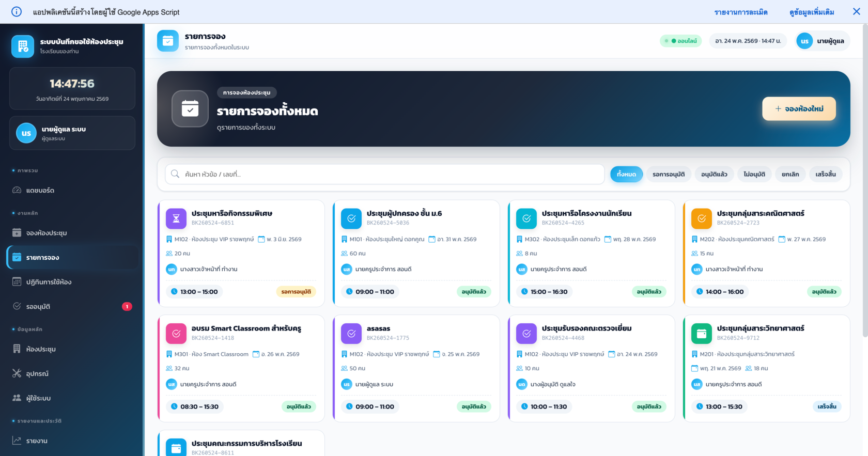Click the sidebar clock 14:47:56

72,84
